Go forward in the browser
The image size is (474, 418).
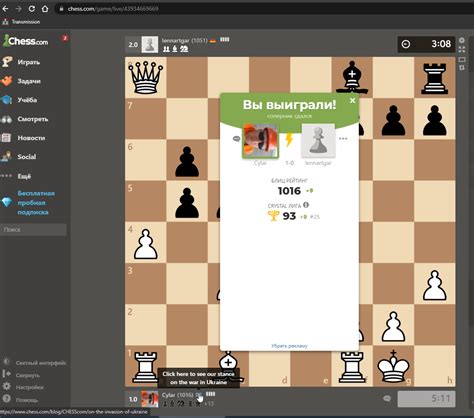18,9
